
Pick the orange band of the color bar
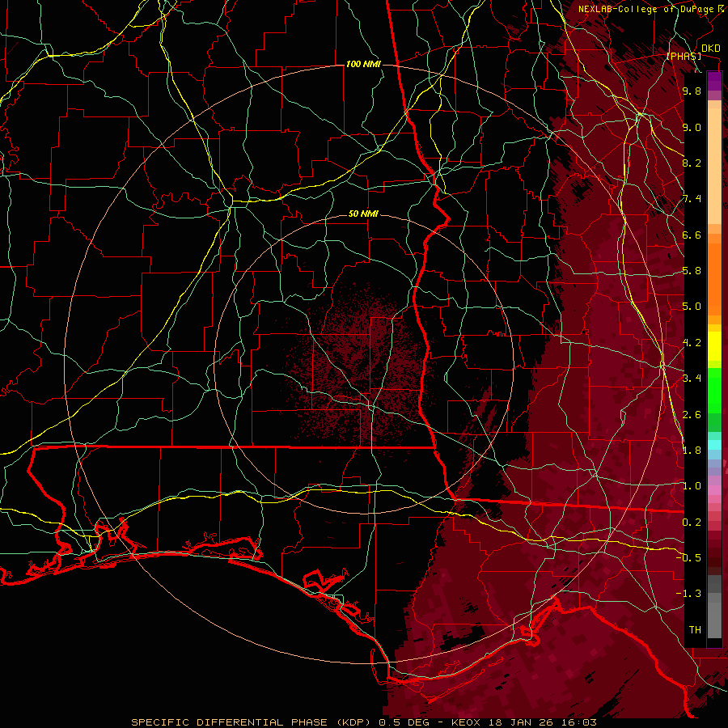pos(714,278)
